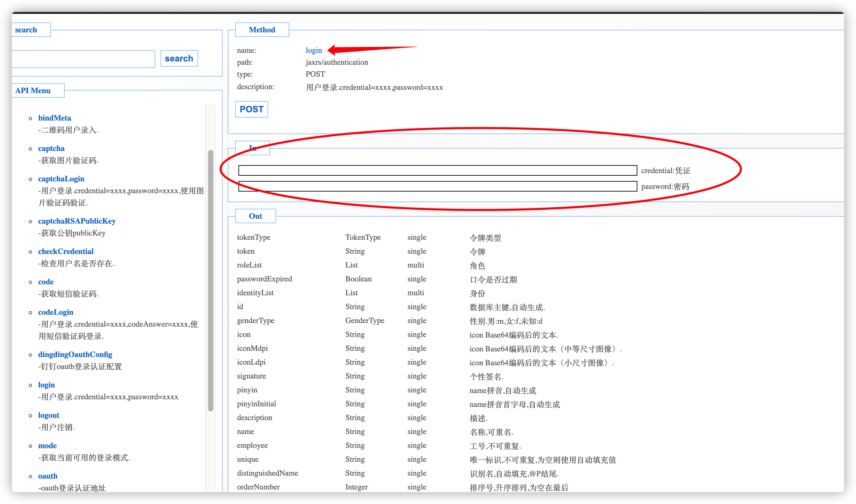Open the logout API link
Viewport: 856px width, 504px height.
coord(49,415)
